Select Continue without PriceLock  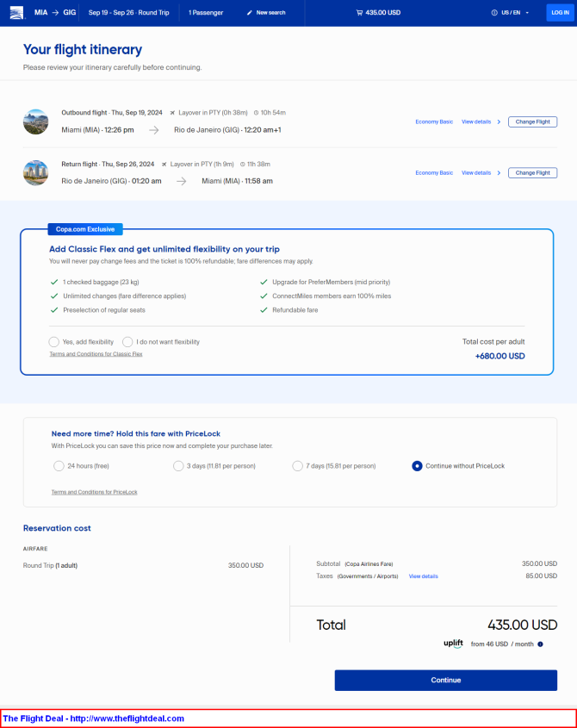point(417,466)
